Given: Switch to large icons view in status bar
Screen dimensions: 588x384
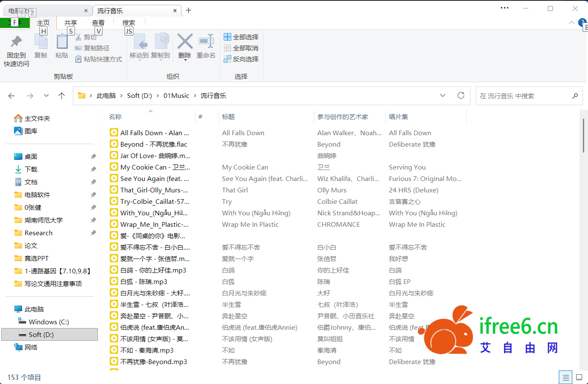Looking at the screenshot, I should click(x=579, y=377).
